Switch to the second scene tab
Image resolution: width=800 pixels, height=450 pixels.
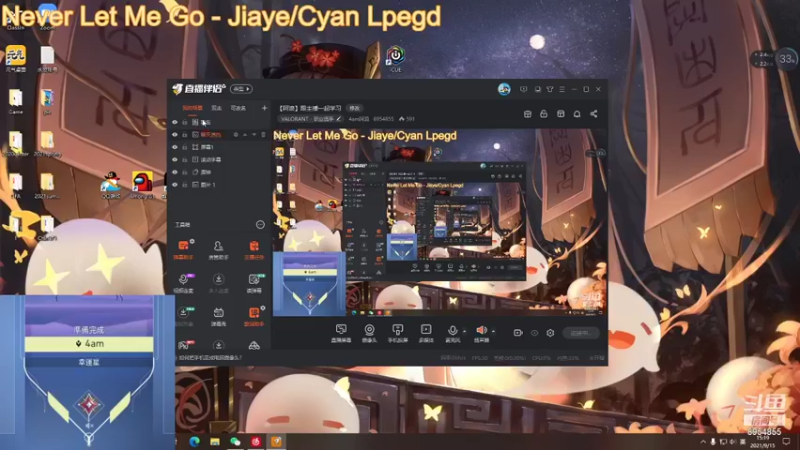pos(217,108)
